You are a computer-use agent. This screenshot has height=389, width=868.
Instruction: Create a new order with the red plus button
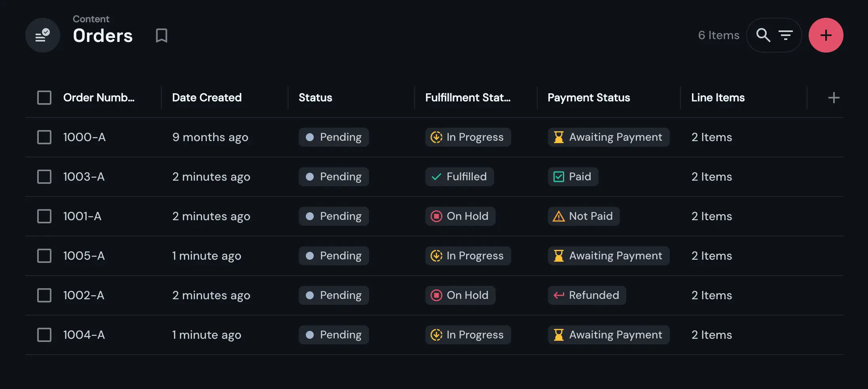click(826, 35)
